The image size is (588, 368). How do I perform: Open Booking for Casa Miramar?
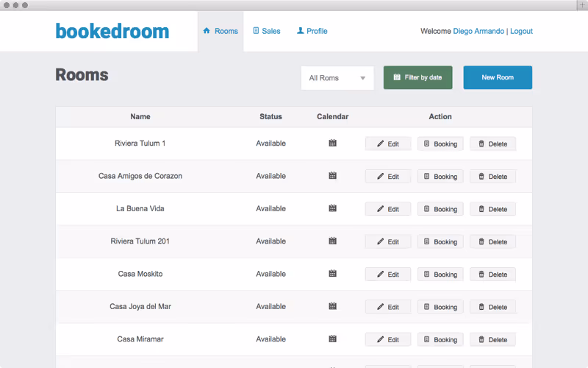pyautogui.click(x=440, y=340)
